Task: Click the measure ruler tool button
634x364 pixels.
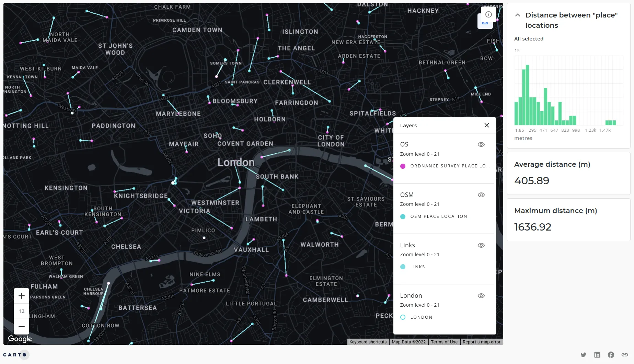Action: tap(485, 24)
